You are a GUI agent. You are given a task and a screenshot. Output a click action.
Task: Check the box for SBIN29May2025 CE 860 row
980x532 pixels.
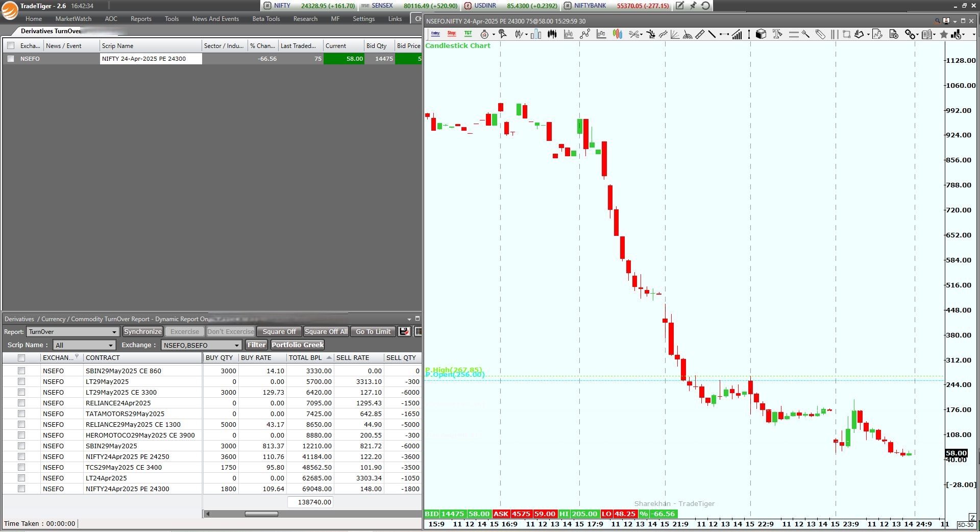(21, 371)
